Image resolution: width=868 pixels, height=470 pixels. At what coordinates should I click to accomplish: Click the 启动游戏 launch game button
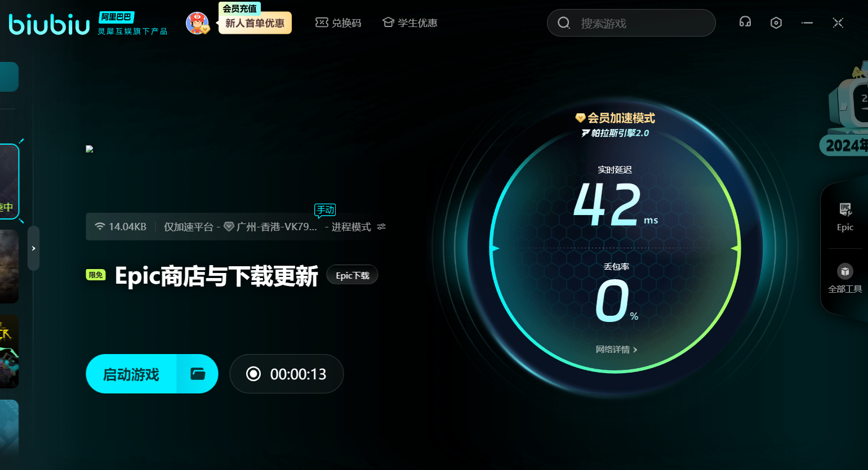click(x=131, y=374)
